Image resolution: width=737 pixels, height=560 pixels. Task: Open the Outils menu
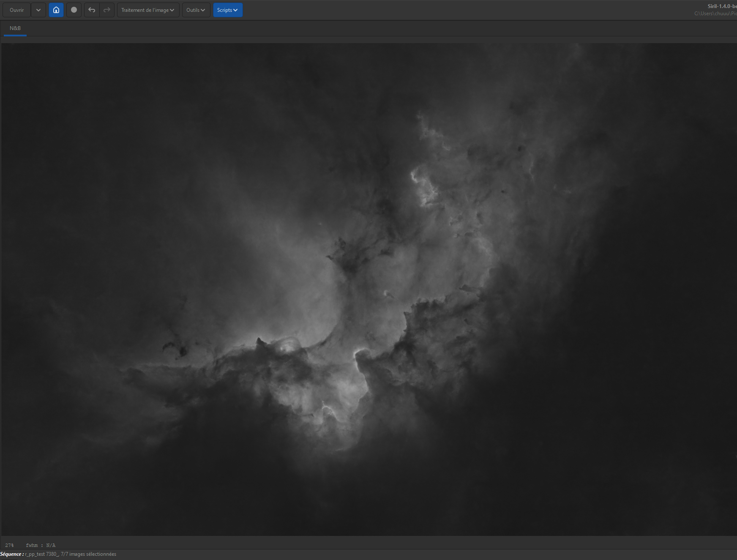click(196, 10)
